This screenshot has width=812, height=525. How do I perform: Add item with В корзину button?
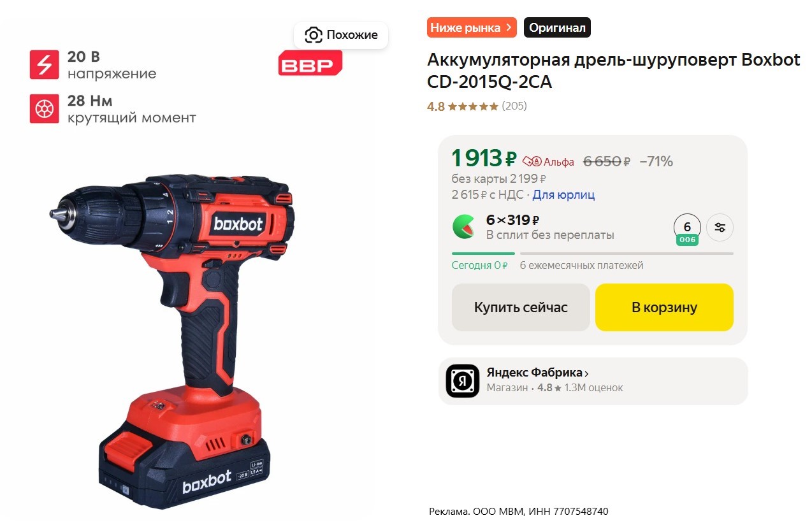pos(664,307)
